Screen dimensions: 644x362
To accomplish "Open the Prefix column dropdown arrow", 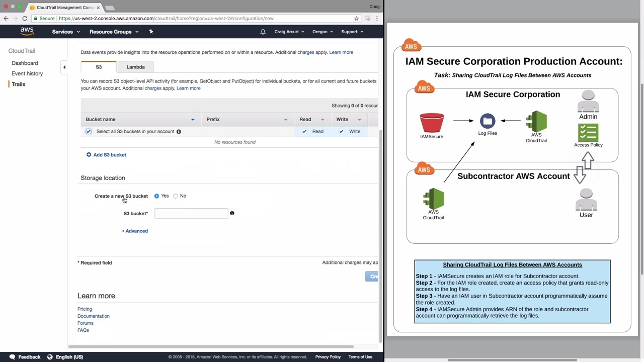I will tap(286, 120).
